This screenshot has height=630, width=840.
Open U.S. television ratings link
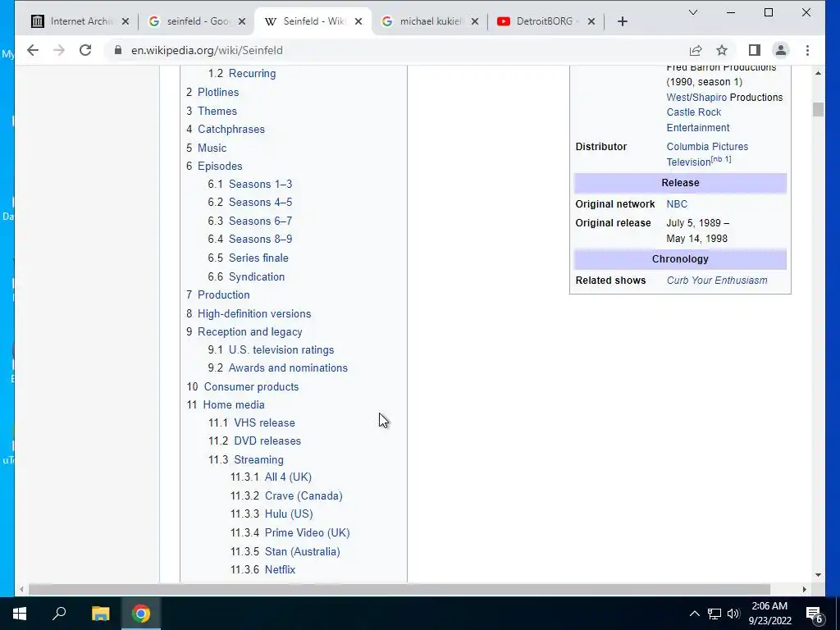click(281, 349)
